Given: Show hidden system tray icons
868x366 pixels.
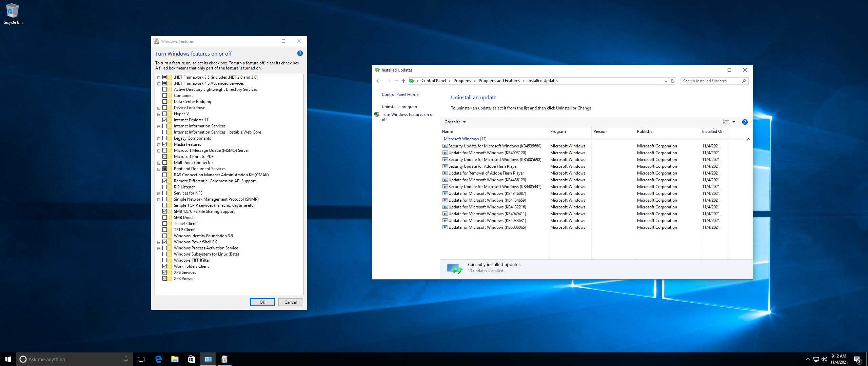Looking at the screenshot, I should pos(808,359).
